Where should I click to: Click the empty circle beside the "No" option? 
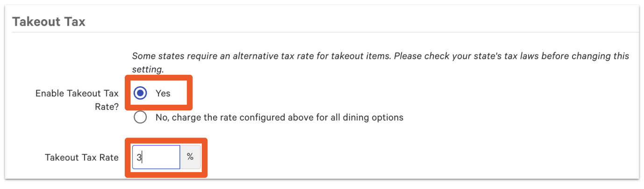pyautogui.click(x=140, y=117)
